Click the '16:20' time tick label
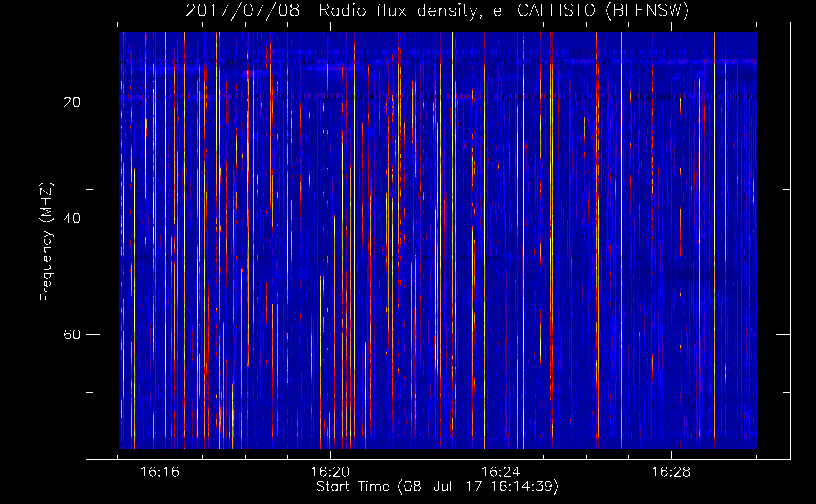The width and height of the screenshot is (816, 504). tap(330, 472)
